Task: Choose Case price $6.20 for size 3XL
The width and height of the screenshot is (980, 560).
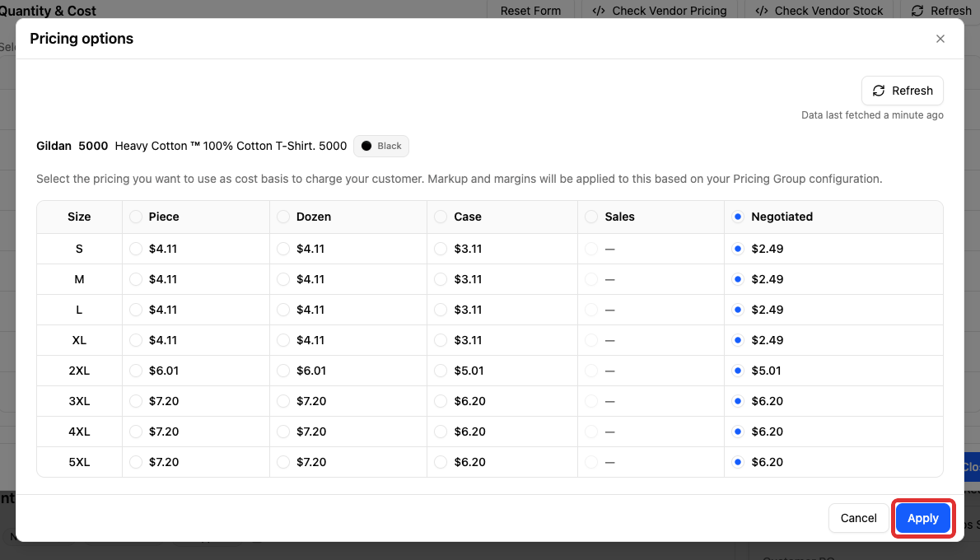Action: point(441,401)
